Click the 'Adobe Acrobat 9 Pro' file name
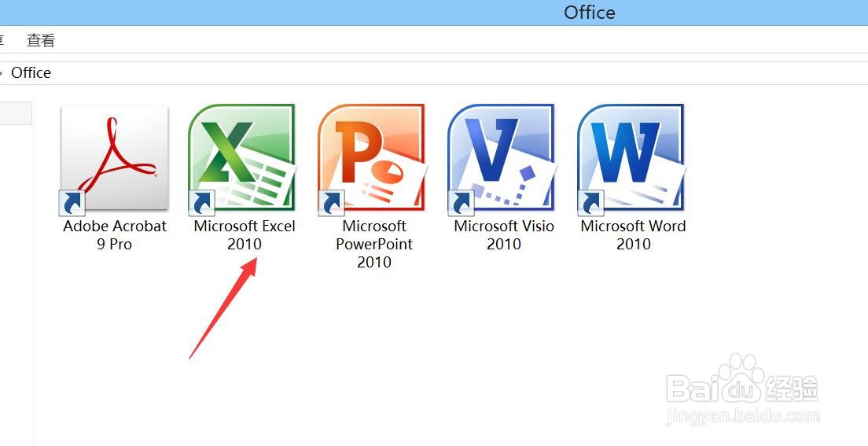The height and width of the screenshot is (446, 868). click(x=115, y=235)
